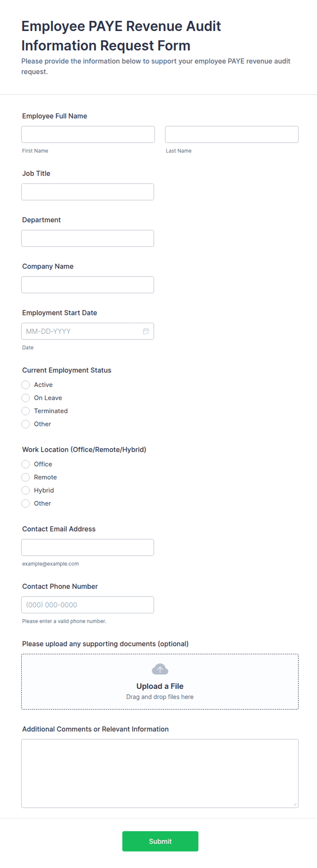Pick Other under Work Location

click(x=26, y=503)
